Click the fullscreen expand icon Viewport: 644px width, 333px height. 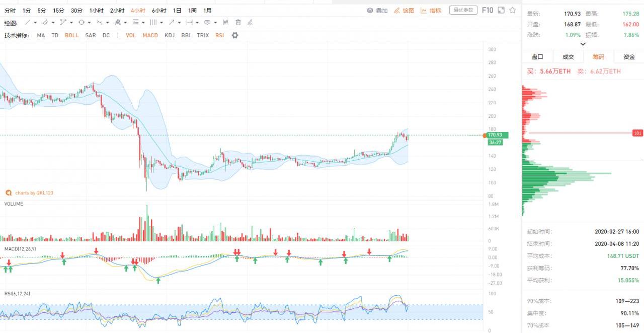coord(501,10)
